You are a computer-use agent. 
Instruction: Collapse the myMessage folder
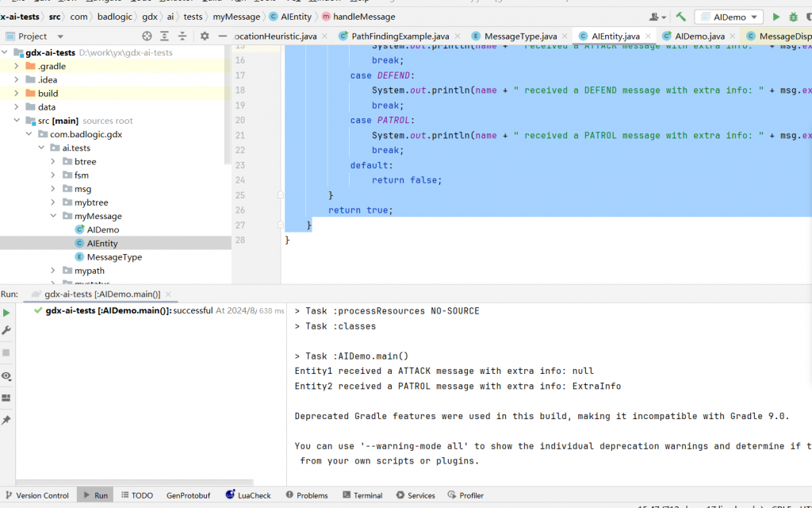[x=53, y=216]
